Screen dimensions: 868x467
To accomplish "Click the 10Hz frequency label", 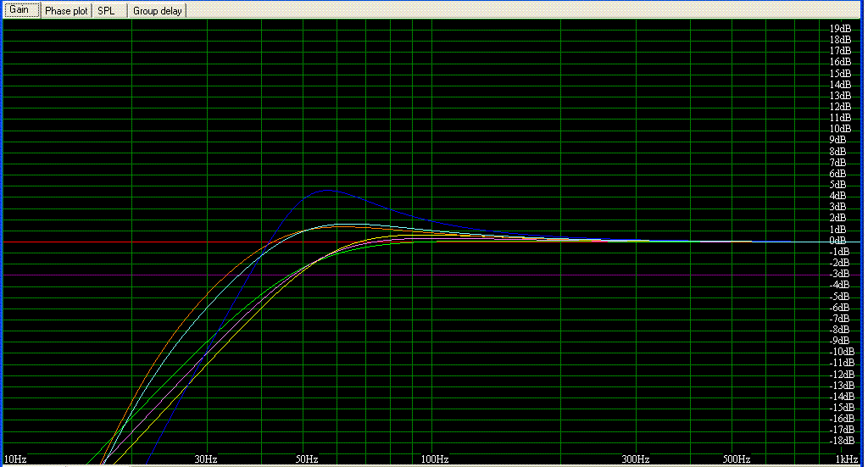I will pos(15,459).
